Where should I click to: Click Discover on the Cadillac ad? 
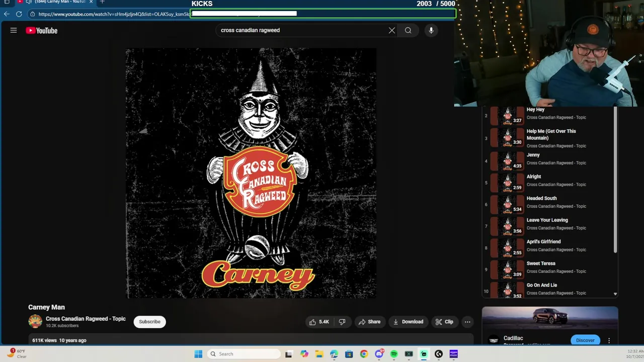pyautogui.click(x=585, y=340)
